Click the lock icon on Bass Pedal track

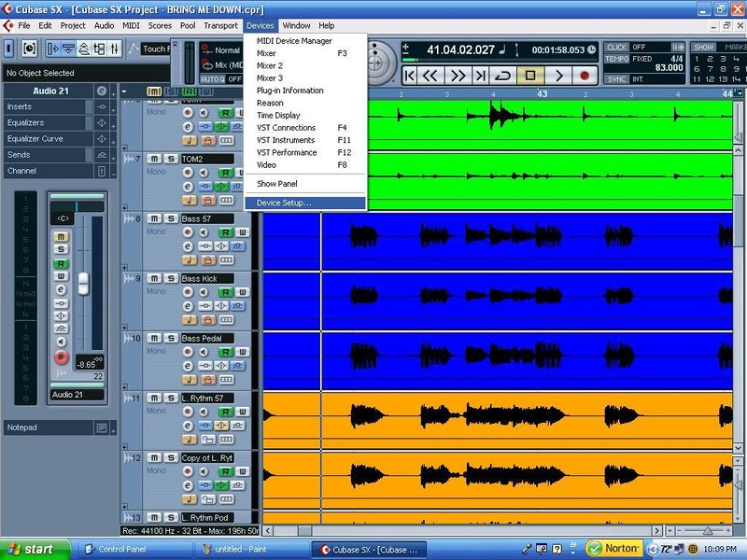tap(207, 380)
